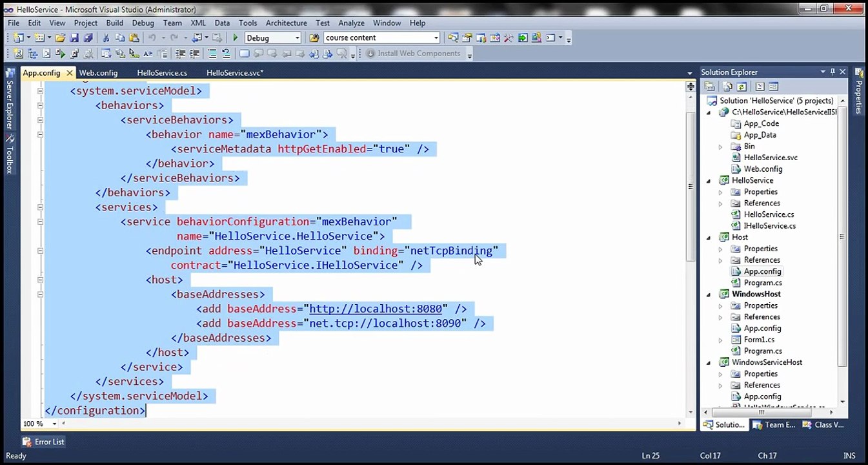Image resolution: width=868 pixels, height=465 pixels.
Task: Pin the Solution Explorer panel with pushpin
Action: point(833,72)
